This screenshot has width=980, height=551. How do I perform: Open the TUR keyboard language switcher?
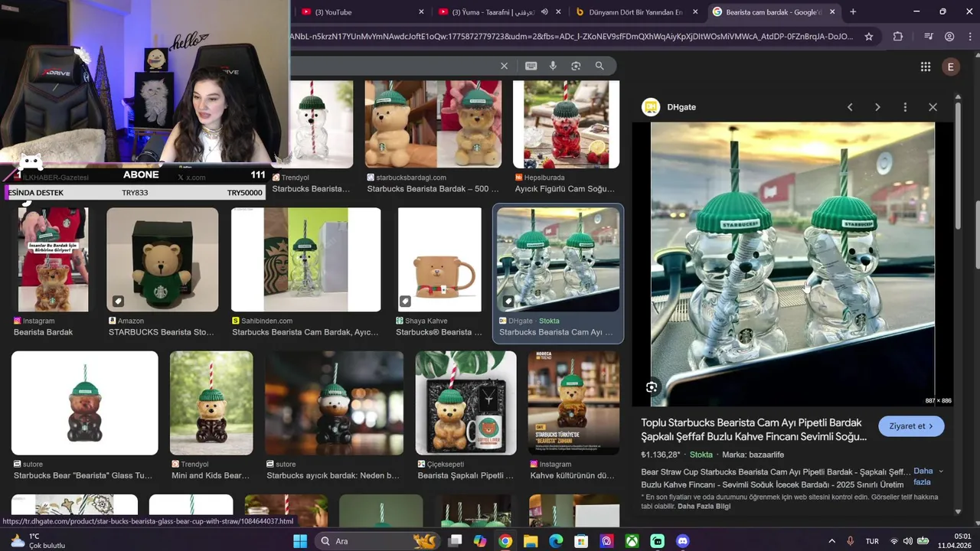[872, 541]
